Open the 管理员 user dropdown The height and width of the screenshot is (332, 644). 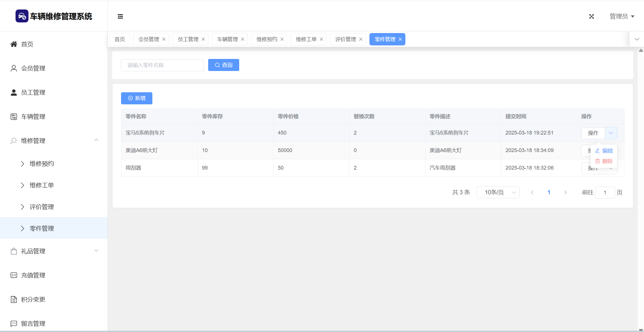point(622,16)
